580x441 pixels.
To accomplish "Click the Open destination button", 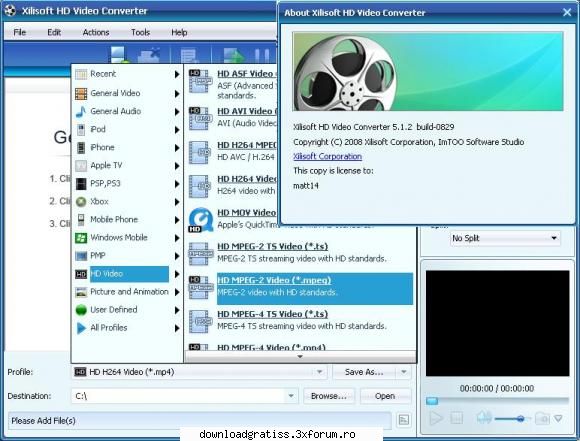I will [385, 396].
